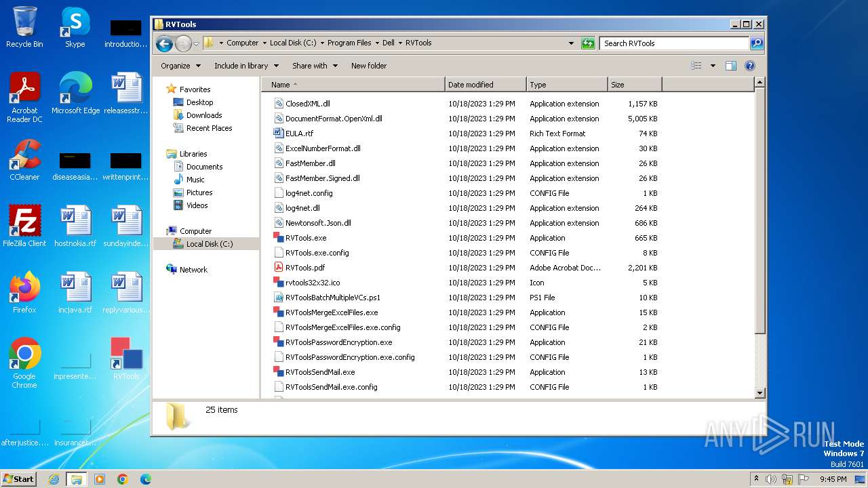Viewport: 868px width, 488px height.
Task: Open Music library in navigation pane
Action: [195, 180]
